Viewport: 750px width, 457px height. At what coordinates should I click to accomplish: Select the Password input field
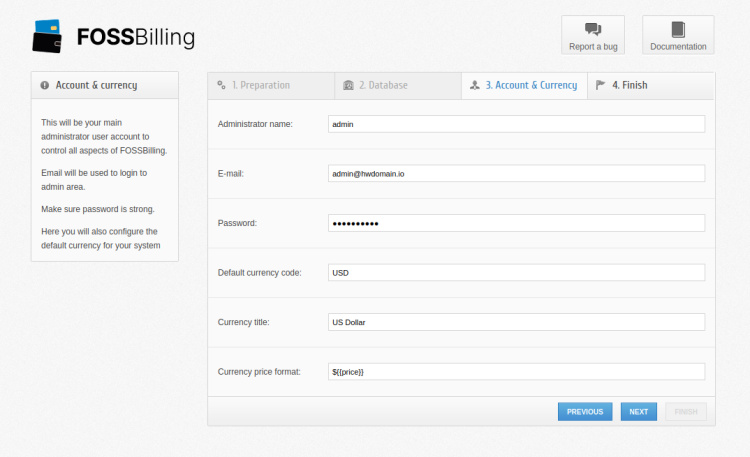click(x=516, y=223)
